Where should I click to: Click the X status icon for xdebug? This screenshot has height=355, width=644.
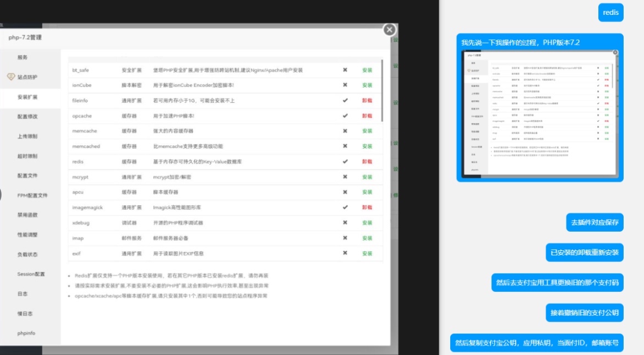click(x=345, y=222)
